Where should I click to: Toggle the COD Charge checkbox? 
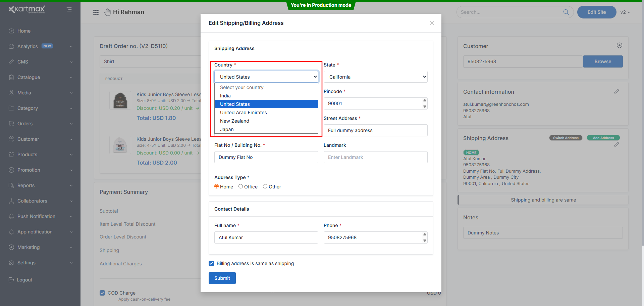pos(102,293)
